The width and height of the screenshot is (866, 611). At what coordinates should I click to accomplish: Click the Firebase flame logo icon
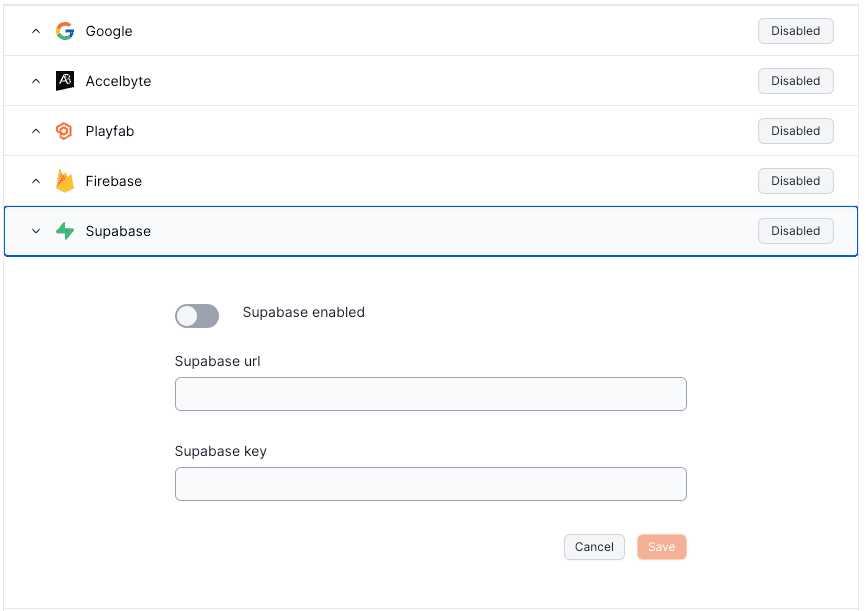tap(64, 181)
